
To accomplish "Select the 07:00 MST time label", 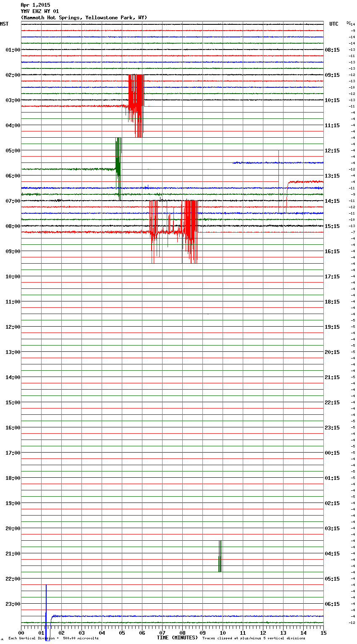I will coord(13,201).
